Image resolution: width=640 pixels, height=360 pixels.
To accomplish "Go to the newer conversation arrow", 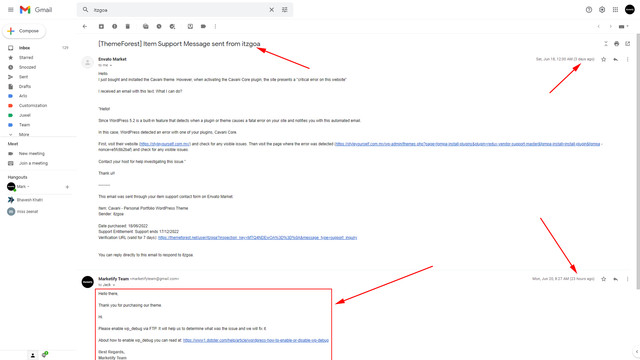I will 598,27.
